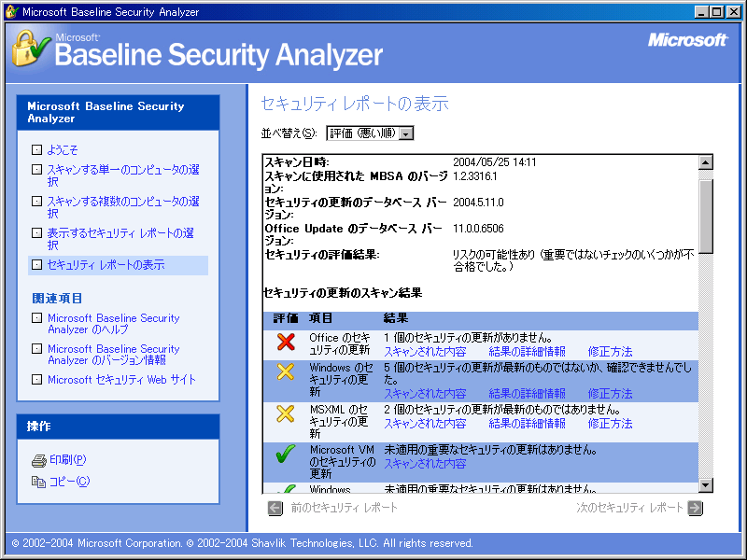Viewport: 747px width, 560px height.
Task: Click the yellow X icon for MSXML security updates
Action: pos(286,413)
